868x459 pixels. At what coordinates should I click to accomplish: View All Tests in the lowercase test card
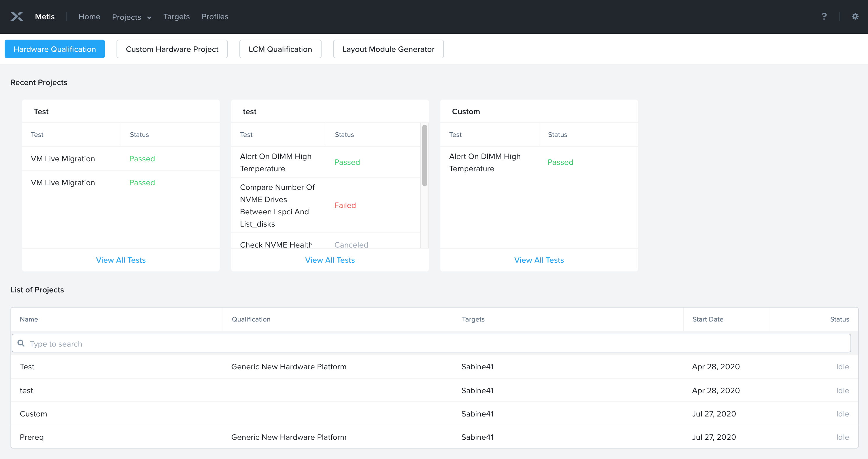pos(329,260)
